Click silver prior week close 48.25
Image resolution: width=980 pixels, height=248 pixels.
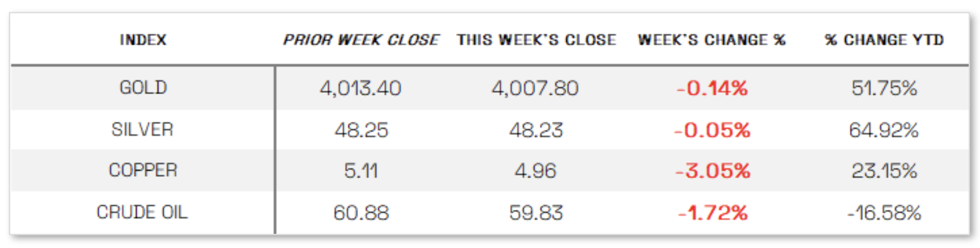click(361, 130)
